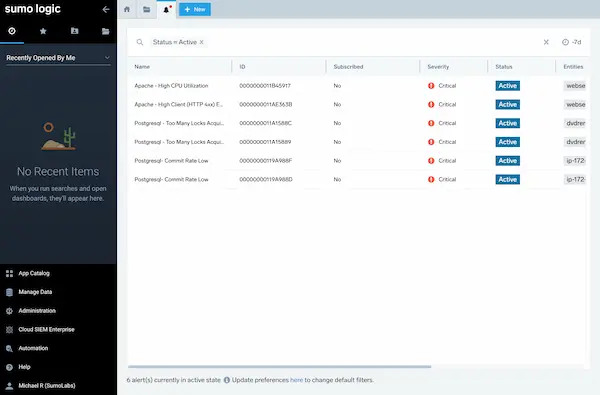Click Active badge for alert 00000000119A988D
The width and height of the screenshot is (600, 395).
[x=507, y=180]
